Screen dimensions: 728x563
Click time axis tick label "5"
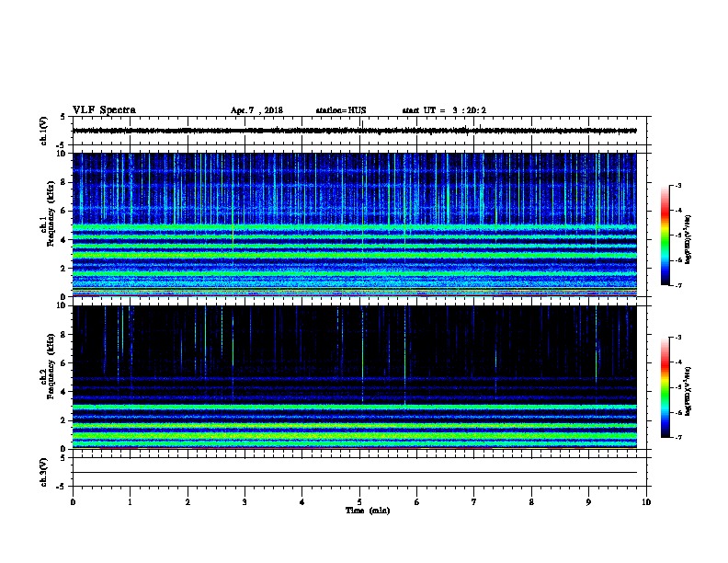point(359,502)
